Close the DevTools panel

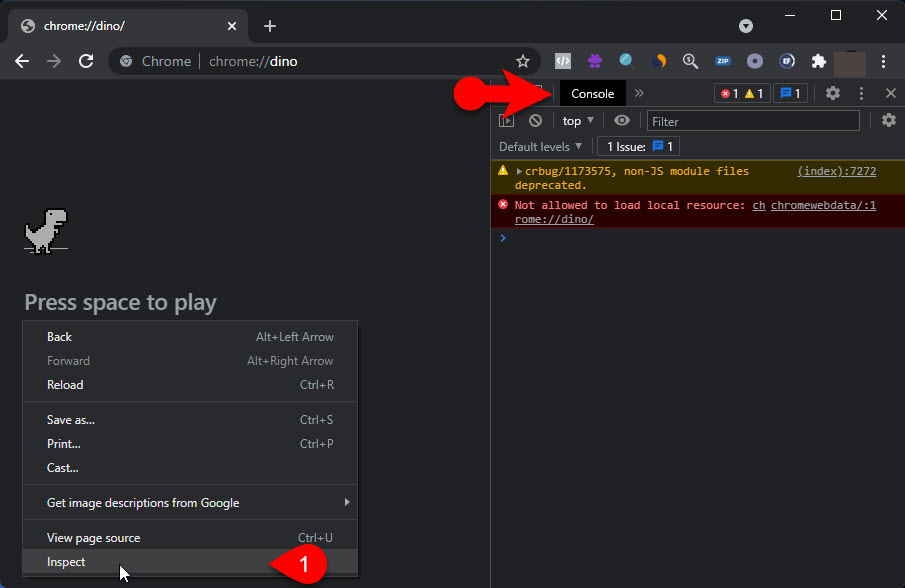point(891,93)
